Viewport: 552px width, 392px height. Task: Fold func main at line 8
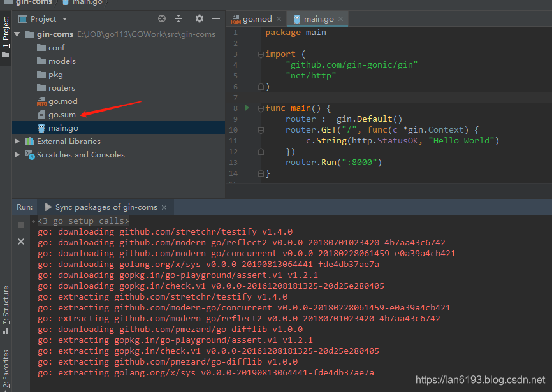coord(261,108)
